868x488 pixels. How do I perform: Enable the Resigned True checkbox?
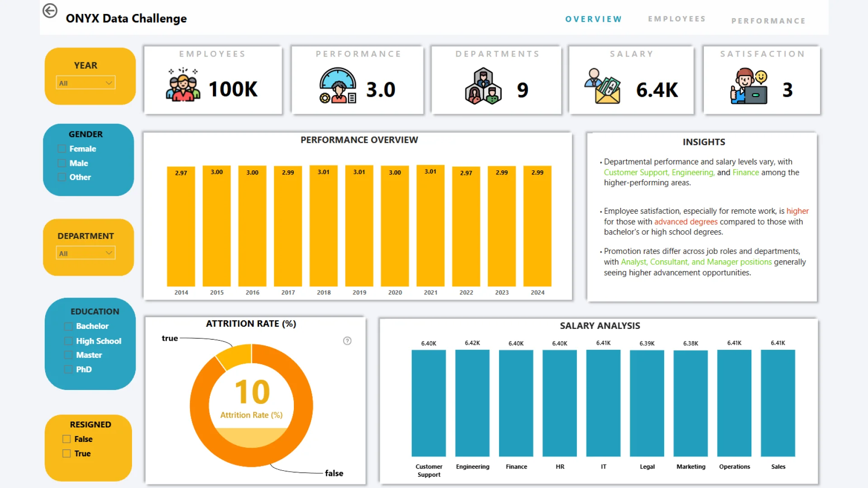[66, 453]
